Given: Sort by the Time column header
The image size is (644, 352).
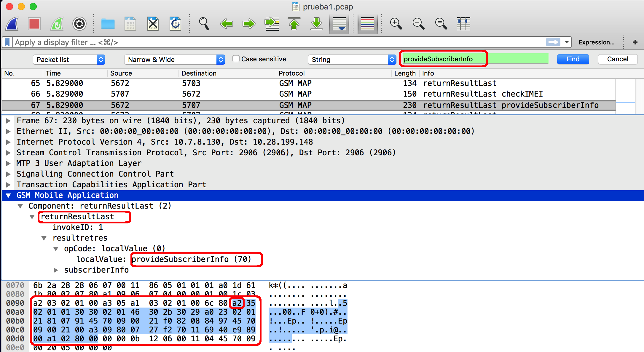Looking at the screenshot, I should pos(76,73).
